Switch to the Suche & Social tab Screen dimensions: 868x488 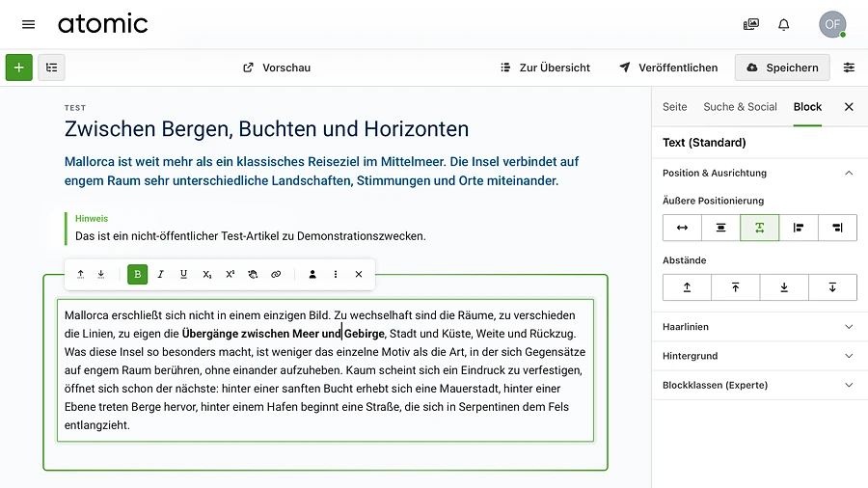point(740,107)
